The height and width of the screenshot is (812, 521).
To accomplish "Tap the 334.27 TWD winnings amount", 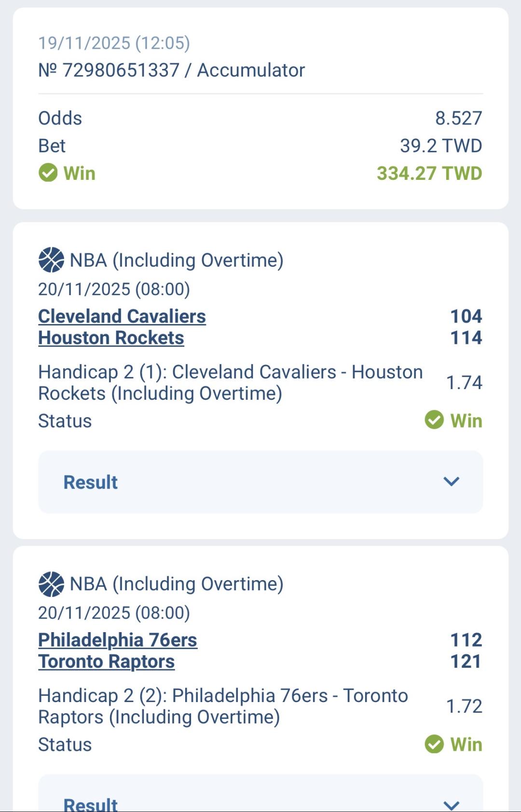I will (x=429, y=173).
